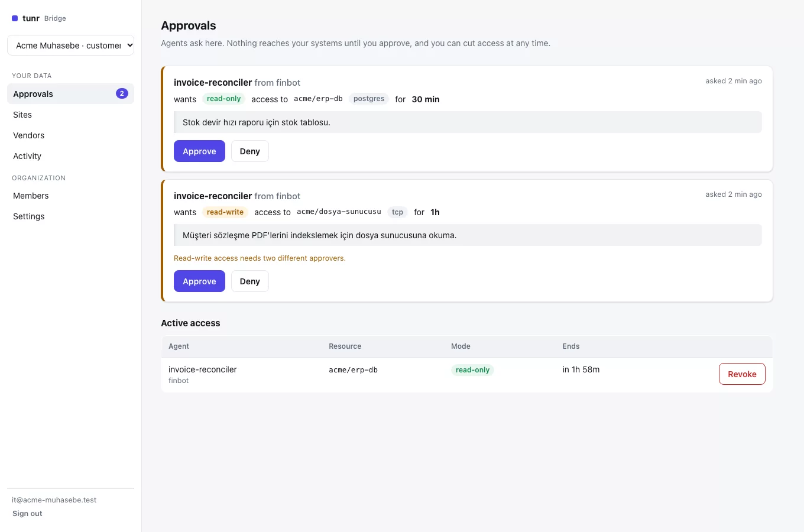
Task: Click acme/erp-db in the Active access table
Action: (353, 370)
